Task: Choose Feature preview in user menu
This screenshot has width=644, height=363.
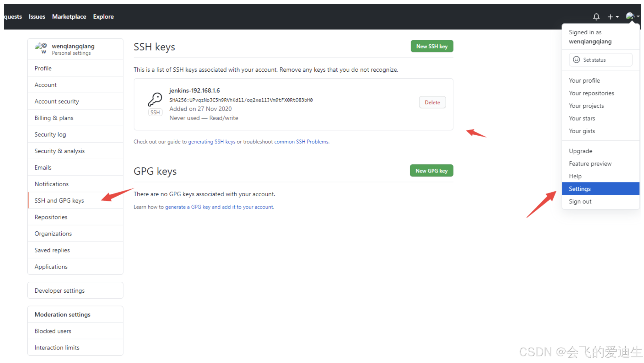Action: tap(601, 164)
